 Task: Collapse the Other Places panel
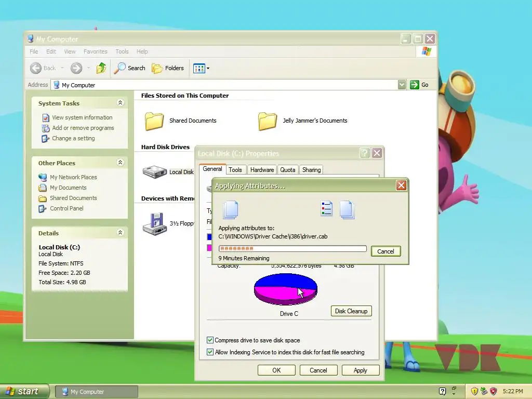(x=120, y=163)
